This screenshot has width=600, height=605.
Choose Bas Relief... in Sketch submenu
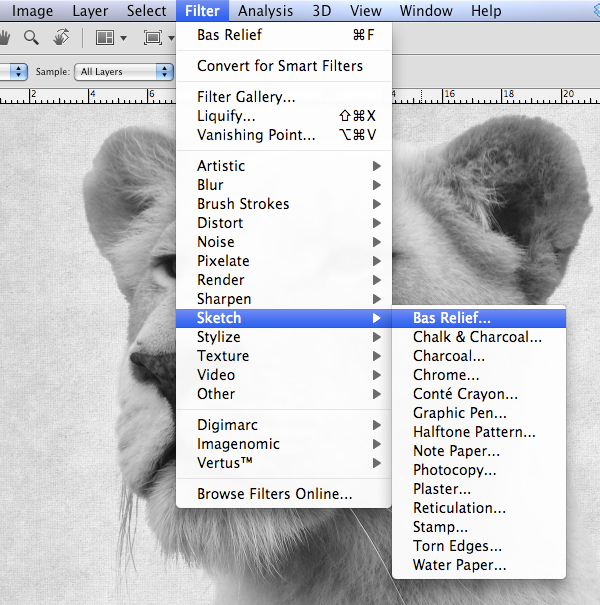tap(479, 318)
